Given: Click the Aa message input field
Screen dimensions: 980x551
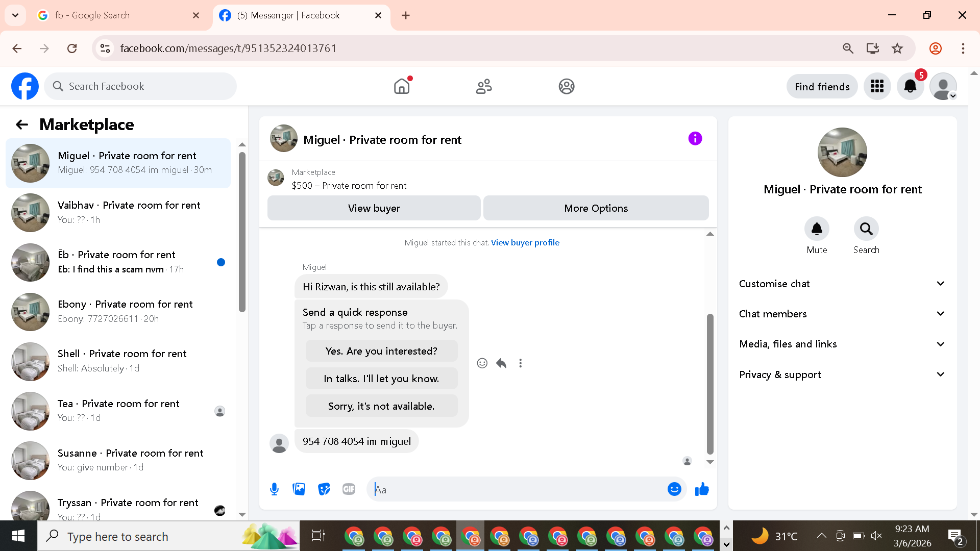Looking at the screenshot, I should (516, 489).
